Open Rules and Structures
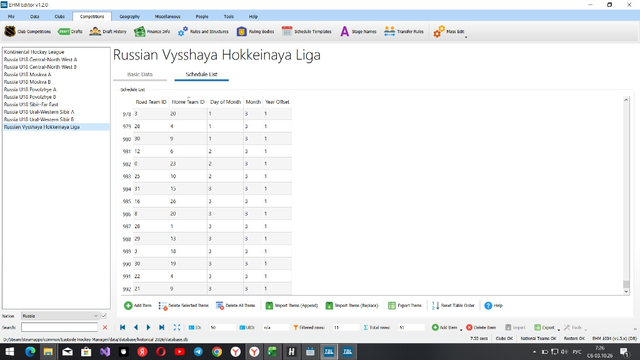640x360 pixels. pyautogui.click(x=203, y=31)
